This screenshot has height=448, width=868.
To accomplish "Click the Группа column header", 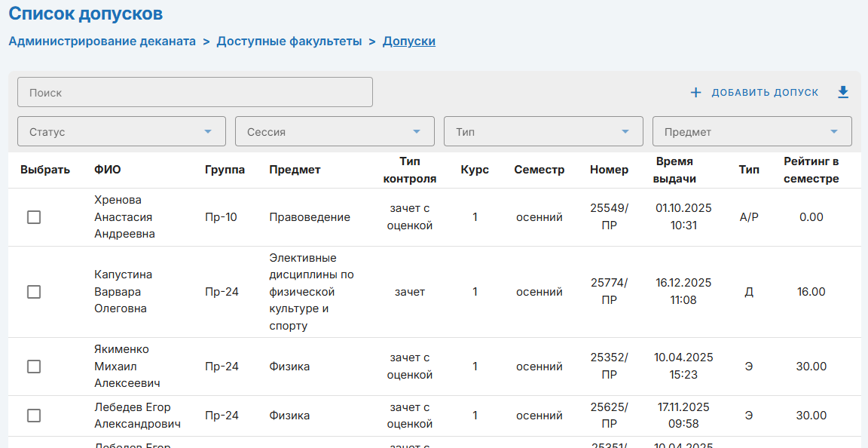I will (225, 170).
